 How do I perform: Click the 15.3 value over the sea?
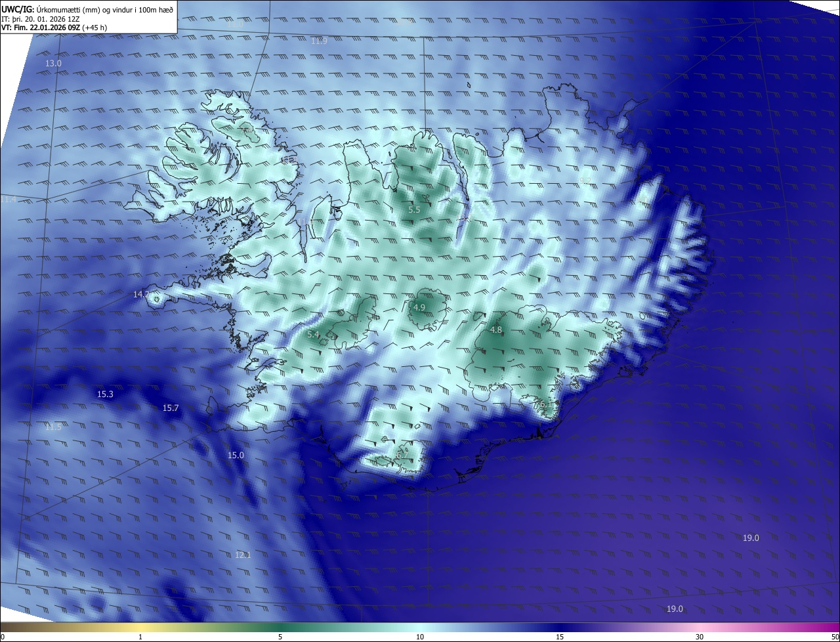coord(105,395)
